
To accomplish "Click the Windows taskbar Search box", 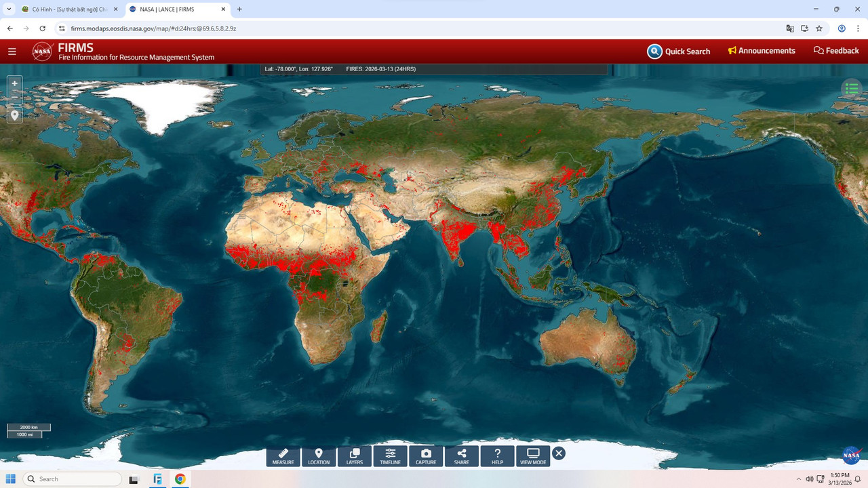I will point(73,479).
